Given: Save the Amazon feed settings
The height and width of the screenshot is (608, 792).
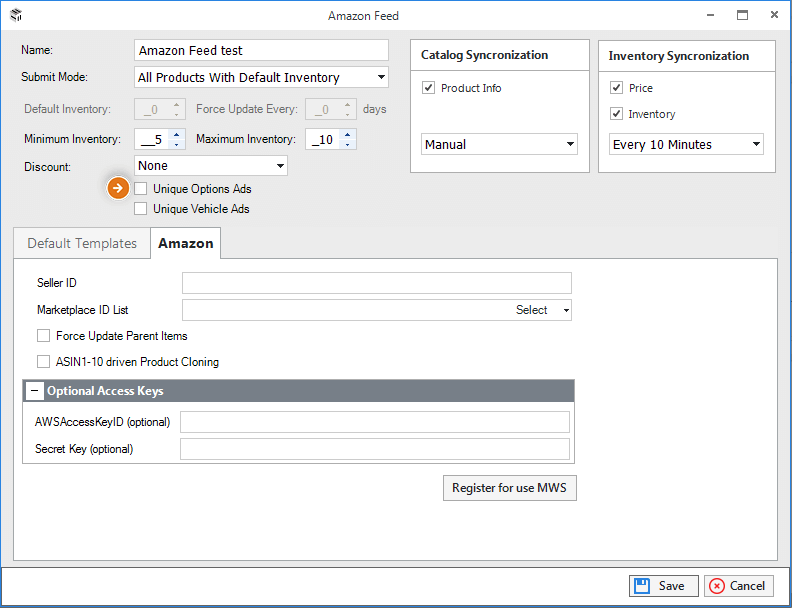Looking at the screenshot, I should coord(663,586).
